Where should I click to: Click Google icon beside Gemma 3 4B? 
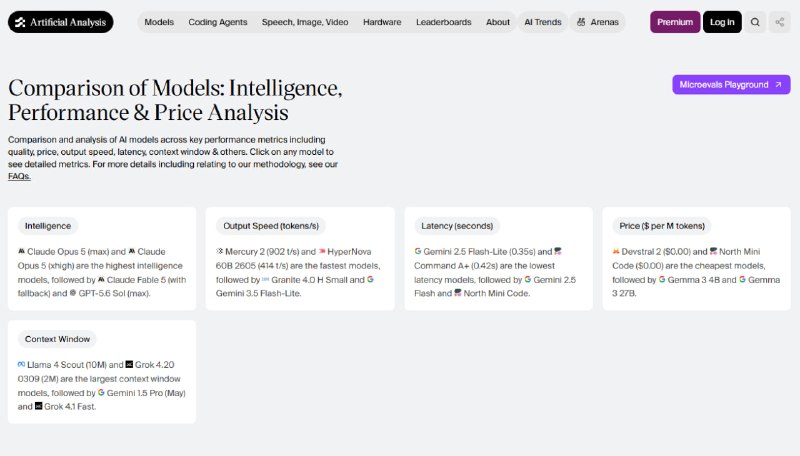[662, 280]
